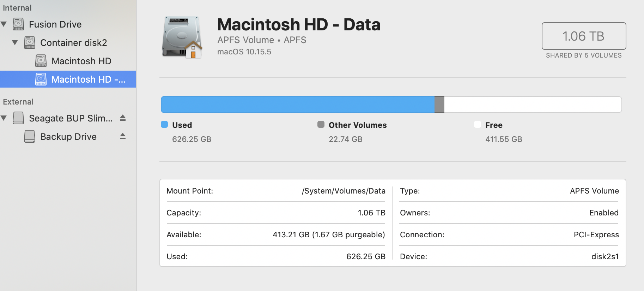Select Container disk2 in the sidebar
This screenshot has height=291, width=644.
coord(74,43)
